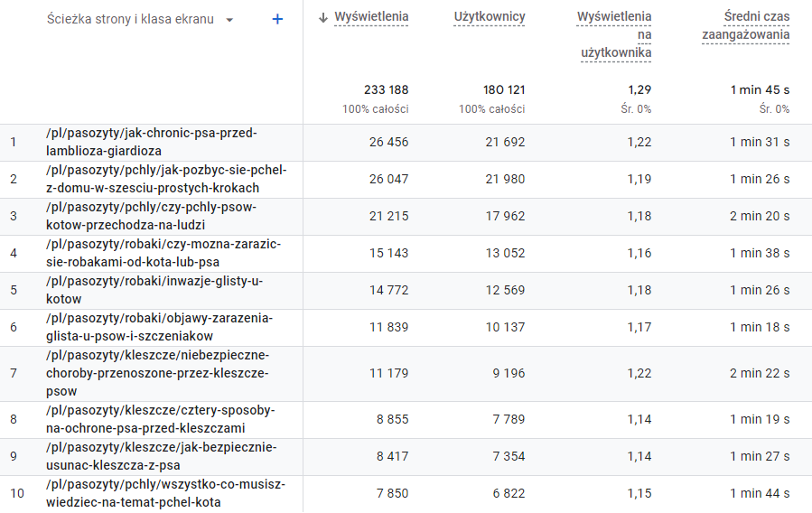Viewport: 812px width, 513px height.
Task: Click the sort arrow next to Wyświetlenia
Action: [323, 17]
